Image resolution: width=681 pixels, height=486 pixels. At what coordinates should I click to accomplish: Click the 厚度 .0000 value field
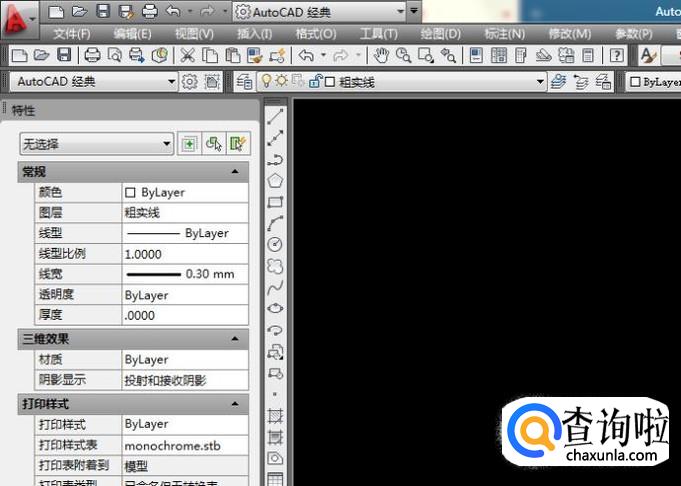tap(185, 315)
